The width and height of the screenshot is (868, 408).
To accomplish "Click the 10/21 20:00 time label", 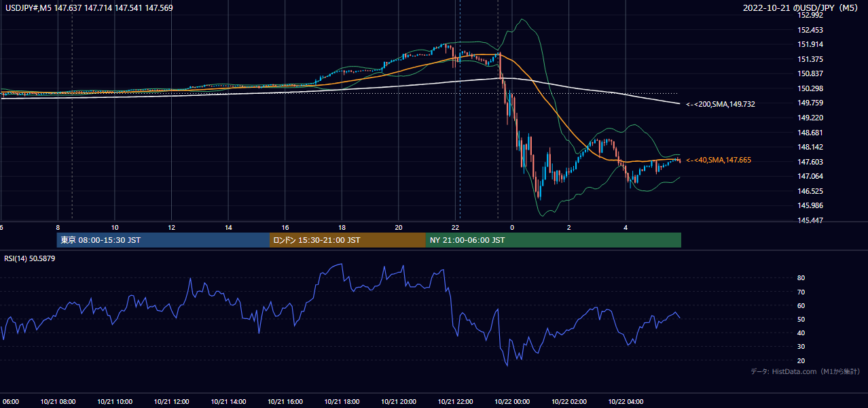I will [399, 402].
